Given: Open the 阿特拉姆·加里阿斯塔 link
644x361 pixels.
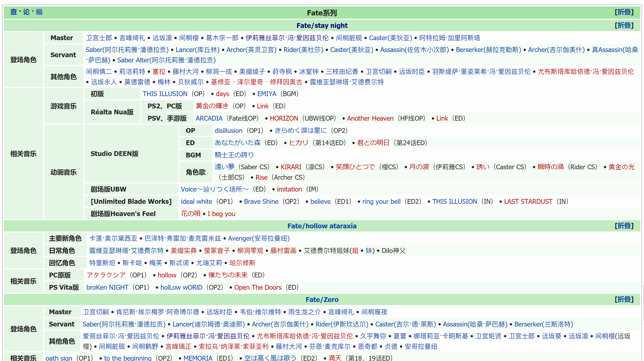Looking at the screenshot, I should point(449,38).
